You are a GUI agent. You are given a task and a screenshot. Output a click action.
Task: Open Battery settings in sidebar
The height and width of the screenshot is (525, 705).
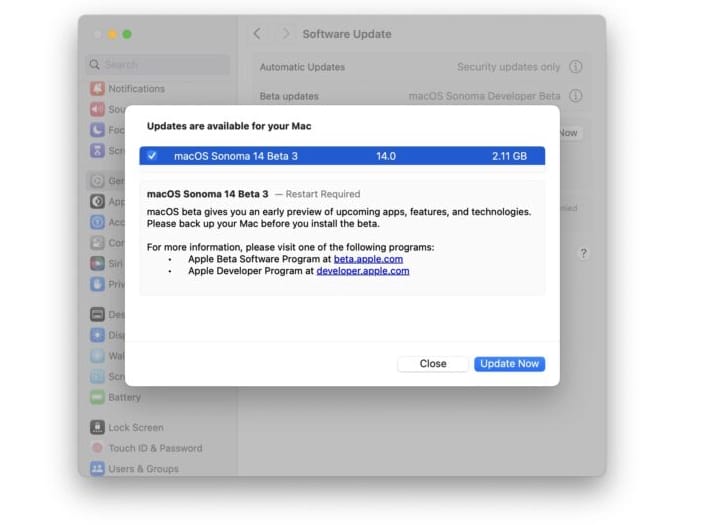tap(125, 397)
